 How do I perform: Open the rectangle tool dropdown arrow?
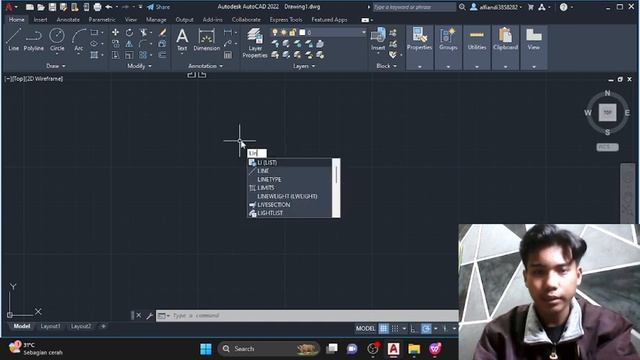pos(102,32)
